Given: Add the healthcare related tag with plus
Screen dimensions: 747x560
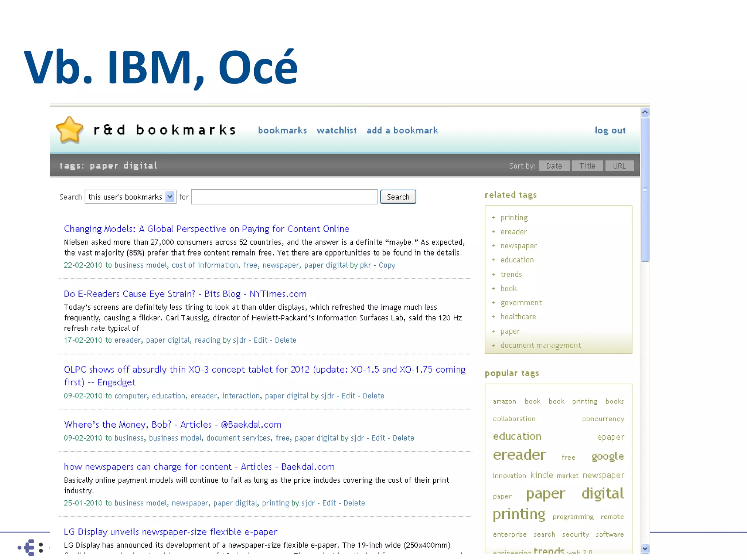Looking at the screenshot, I should pos(493,317).
